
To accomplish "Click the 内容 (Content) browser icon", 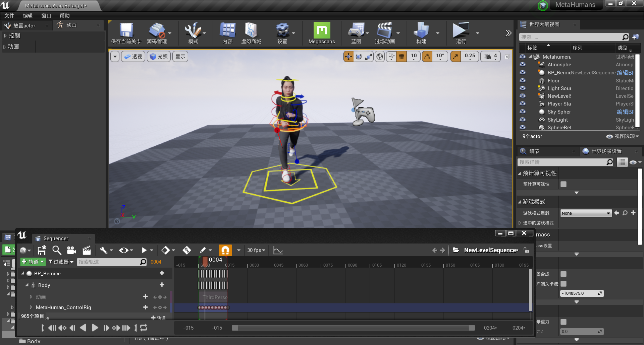I will [x=227, y=33].
